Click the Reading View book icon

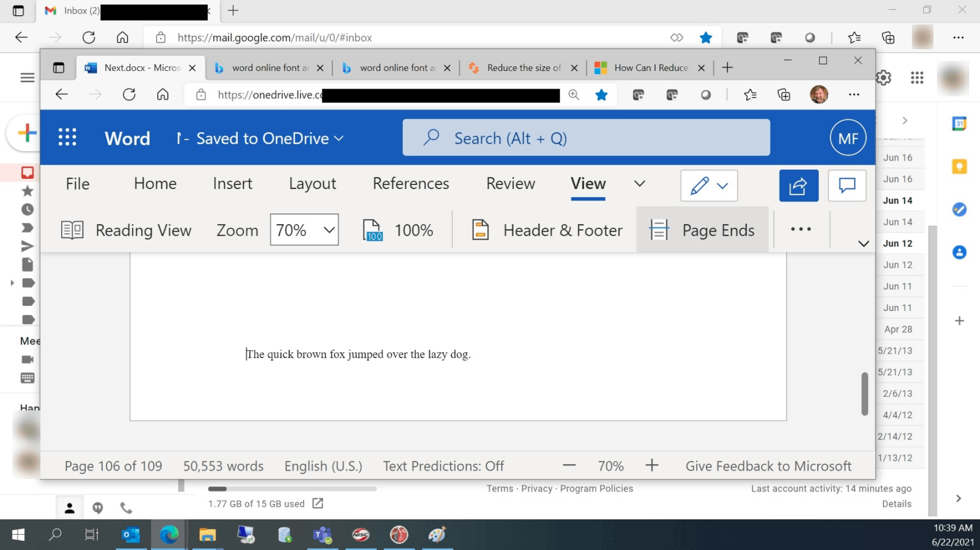(72, 230)
